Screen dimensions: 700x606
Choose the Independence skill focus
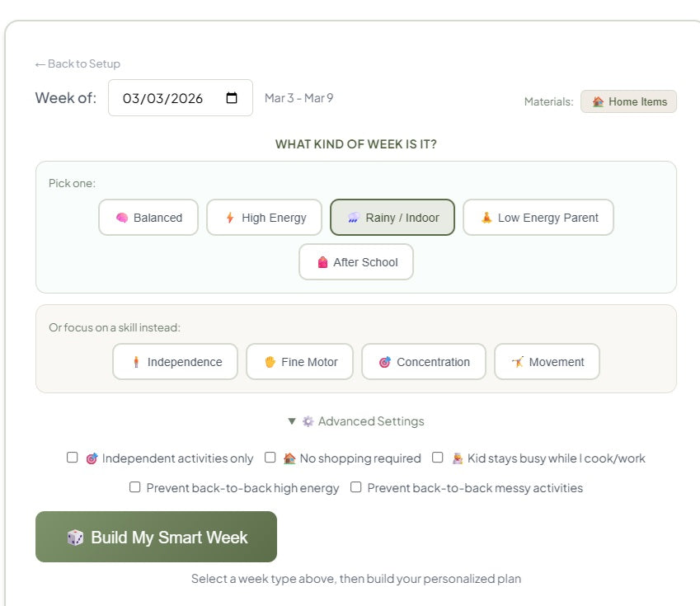point(175,362)
